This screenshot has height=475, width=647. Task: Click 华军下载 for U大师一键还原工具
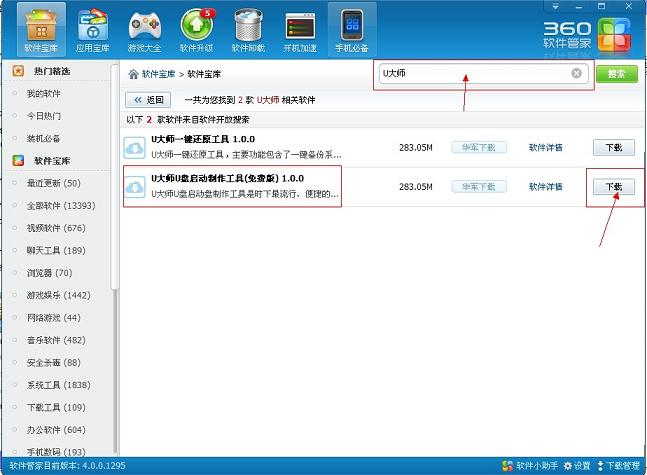click(479, 147)
